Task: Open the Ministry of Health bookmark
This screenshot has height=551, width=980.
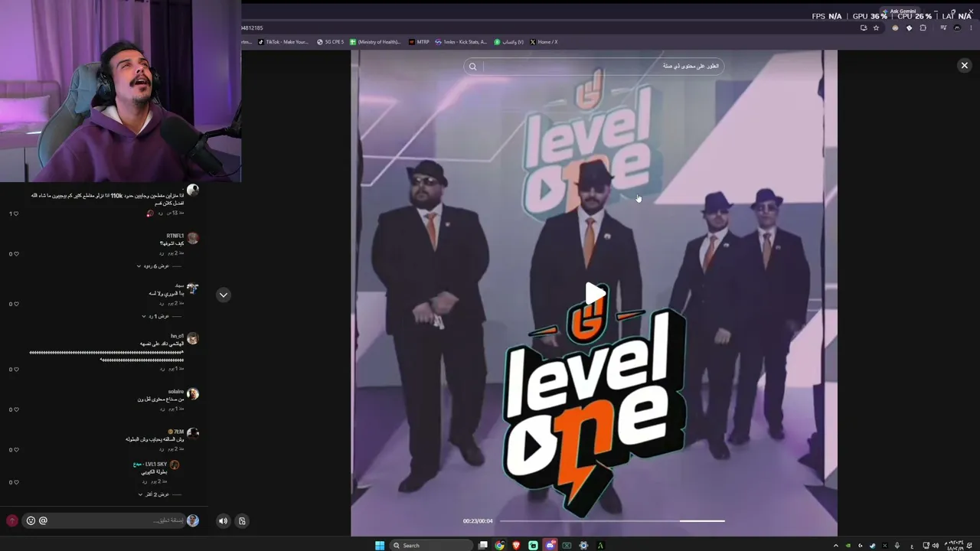Action: pos(375,42)
